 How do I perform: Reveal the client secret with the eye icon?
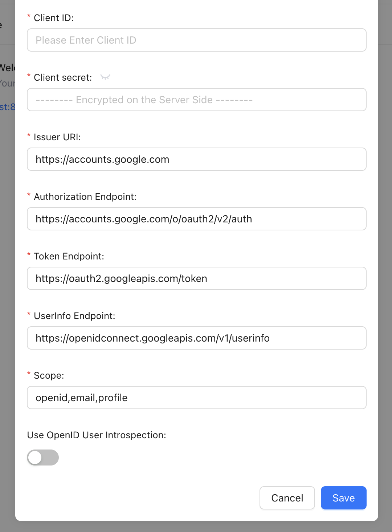tap(105, 77)
